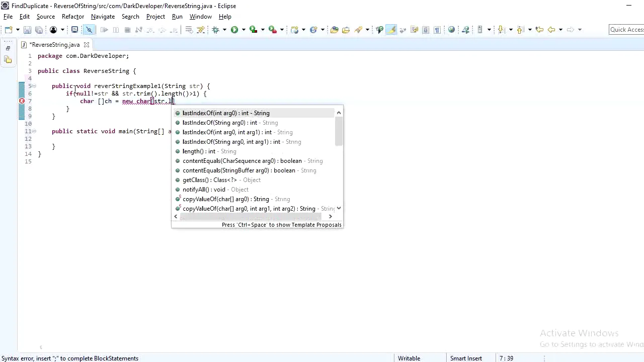Click the Suspend debug icon
The width and height of the screenshot is (644, 362).
coord(116,30)
